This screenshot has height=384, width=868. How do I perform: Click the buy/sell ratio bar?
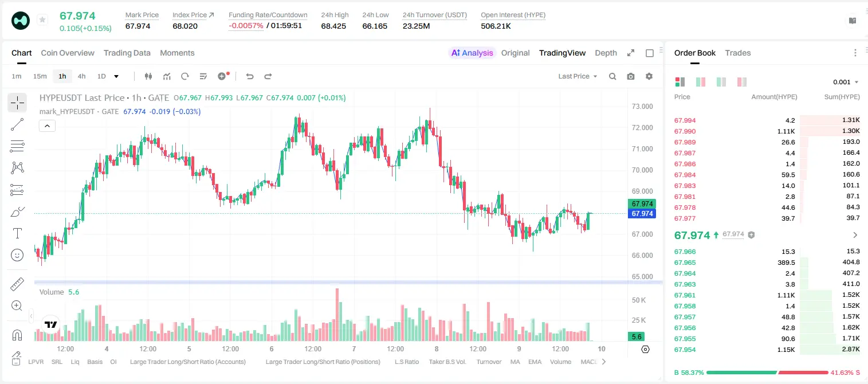[x=767, y=373]
